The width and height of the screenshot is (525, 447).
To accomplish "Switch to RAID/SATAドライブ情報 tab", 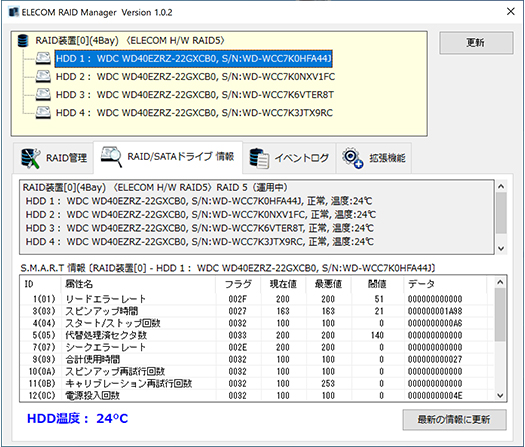I will pos(168,157).
